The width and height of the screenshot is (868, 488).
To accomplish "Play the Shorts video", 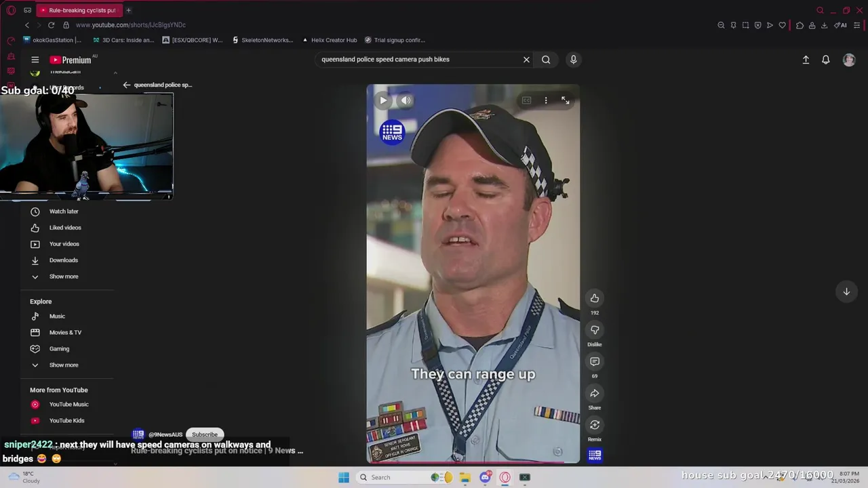I will click(383, 100).
